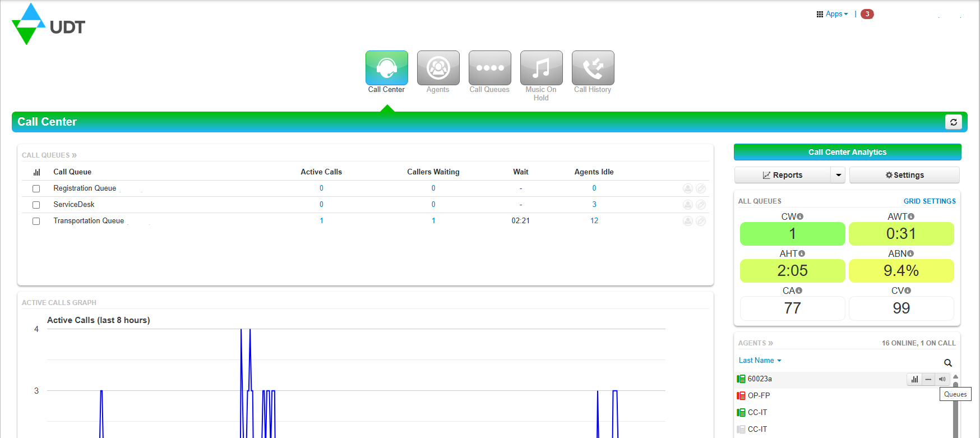The width and height of the screenshot is (980, 438).
Task: Check the Registration Queue checkbox
Action: coord(36,189)
